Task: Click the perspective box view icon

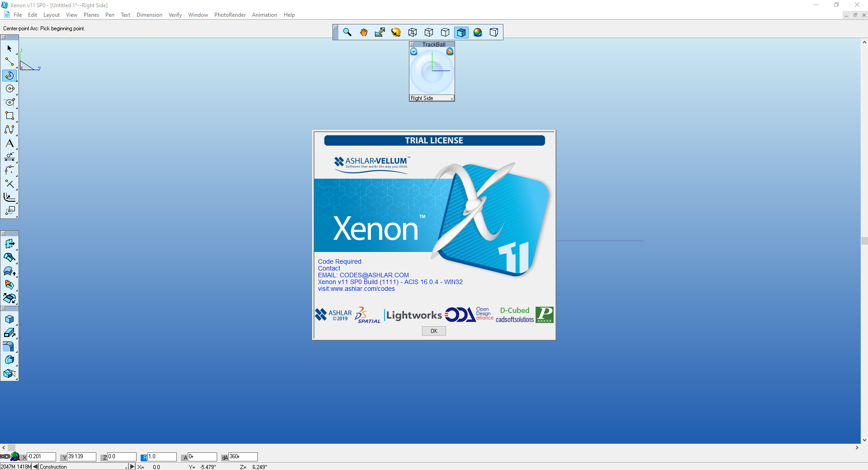Action: pyautogui.click(x=494, y=32)
